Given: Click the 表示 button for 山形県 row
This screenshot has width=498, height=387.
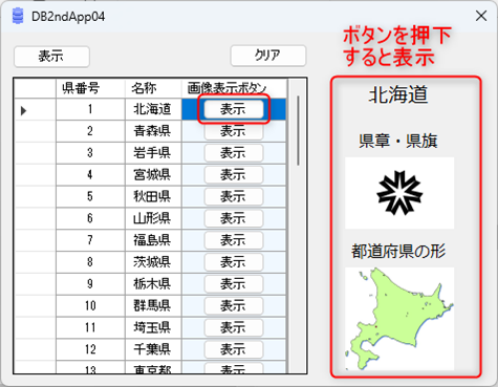Looking at the screenshot, I should 233,218.
